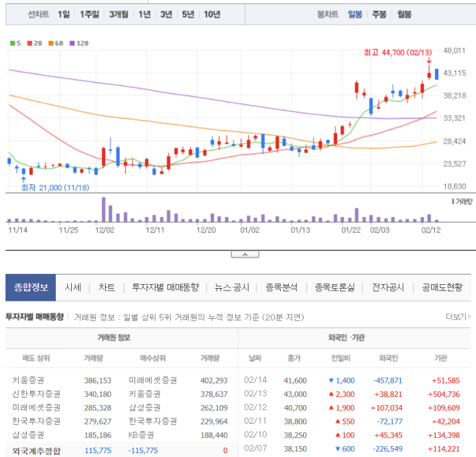The width and height of the screenshot is (476, 457).
Task: Click the 02/13 date row
Action: click(256, 394)
